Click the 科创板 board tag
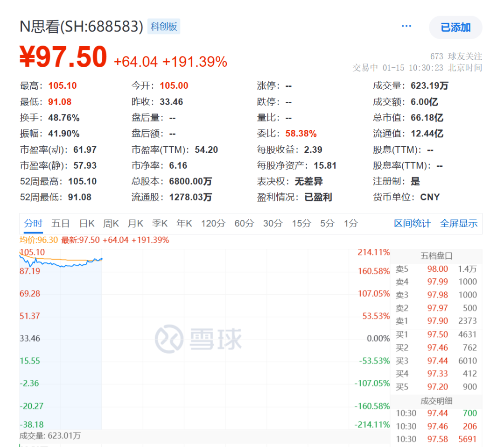The height and width of the screenshot is (447, 504). pos(164,27)
